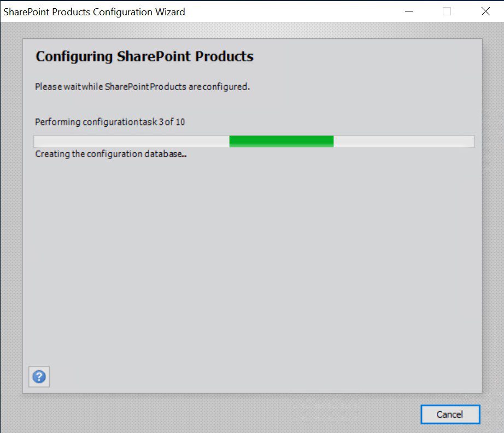
Task: Click the empty right portion of progress bar
Action: tap(404, 141)
